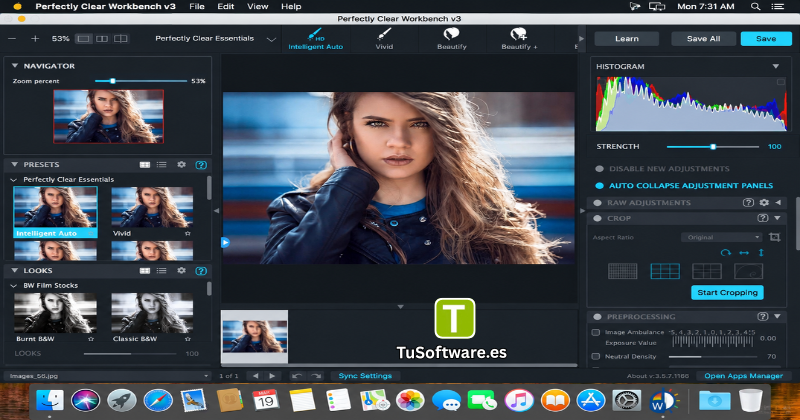Image resolution: width=800 pixels, height=420 pixels.
Task: Open Raw Adjustments gear settings
Action: (764, 203)
